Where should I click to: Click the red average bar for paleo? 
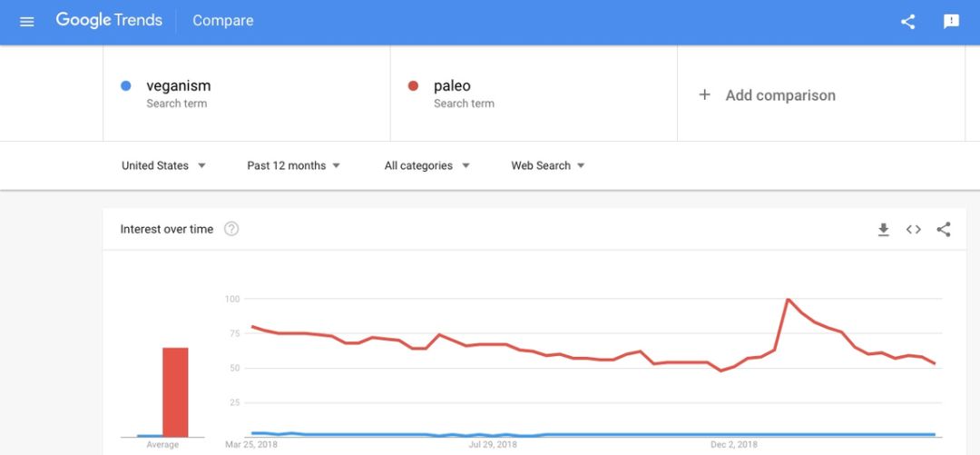point(175,391)
